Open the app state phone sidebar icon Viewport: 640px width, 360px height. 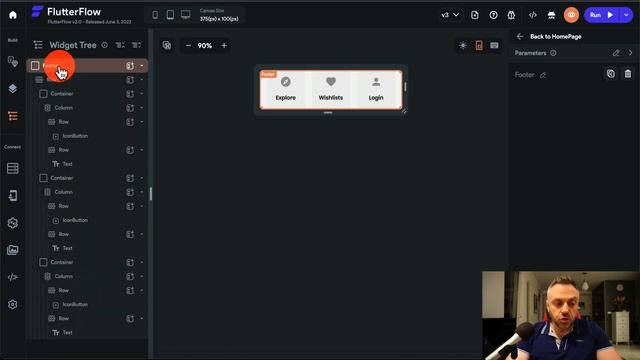pos(13,196)
